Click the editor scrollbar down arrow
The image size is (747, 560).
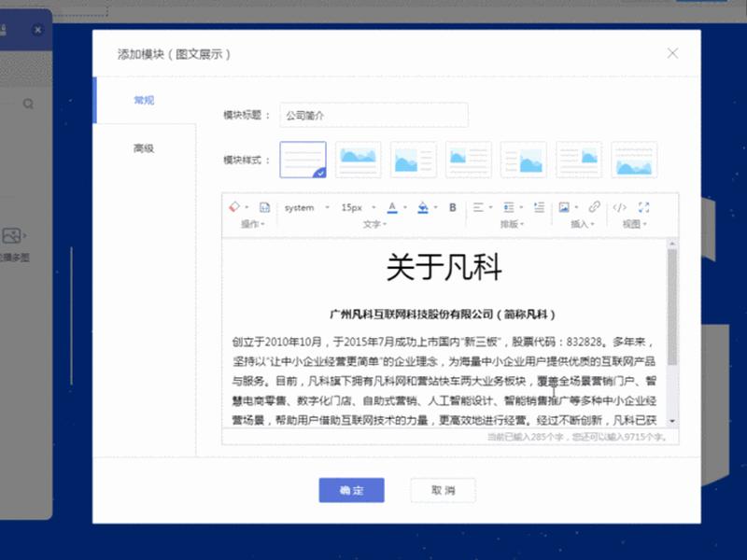[x=672, y=421]
